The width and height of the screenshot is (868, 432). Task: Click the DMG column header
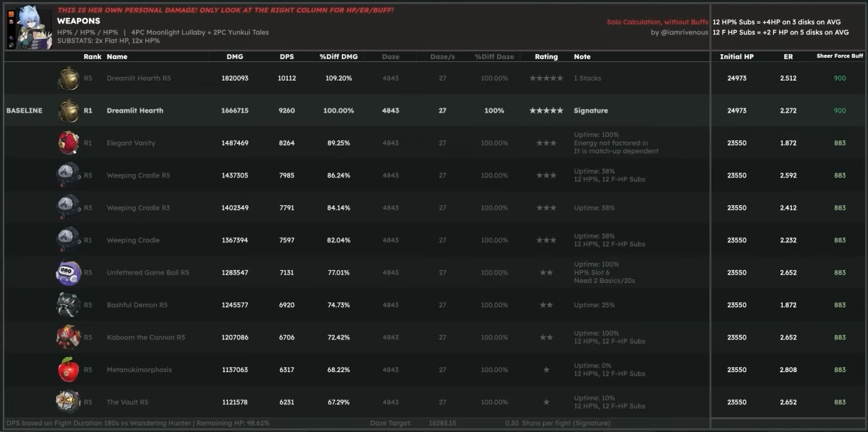pos(235,56)
